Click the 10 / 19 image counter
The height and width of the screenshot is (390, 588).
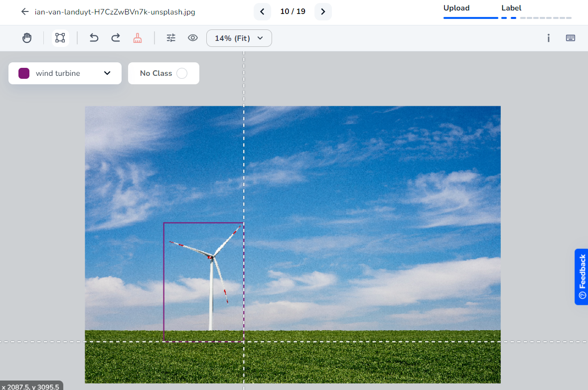tap(293, 11)
